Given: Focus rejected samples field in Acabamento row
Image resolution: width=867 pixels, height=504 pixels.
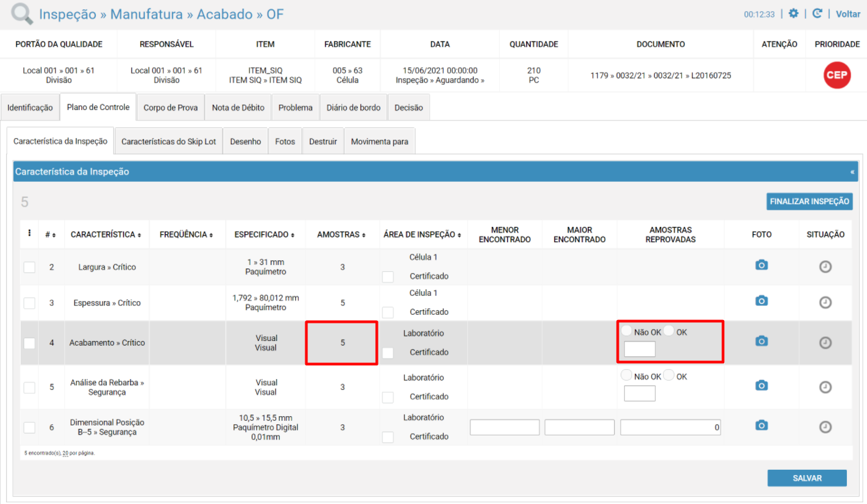Looking at the screenshot, I should pos(640,349).
